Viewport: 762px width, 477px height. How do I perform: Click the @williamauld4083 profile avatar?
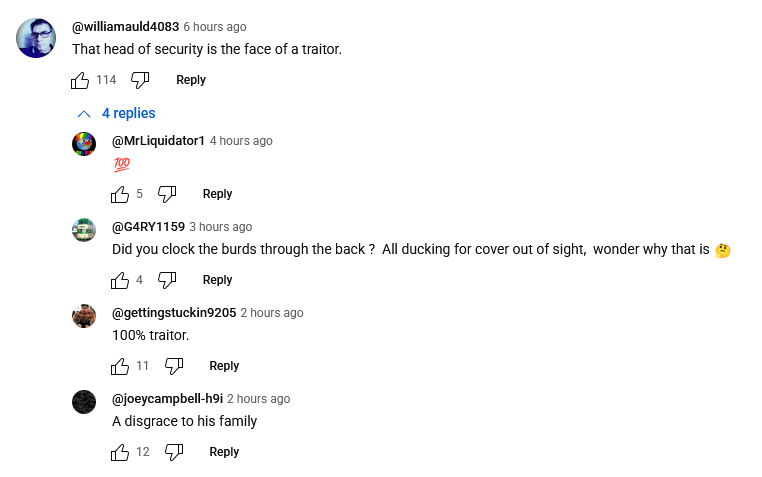click(36, 38)
